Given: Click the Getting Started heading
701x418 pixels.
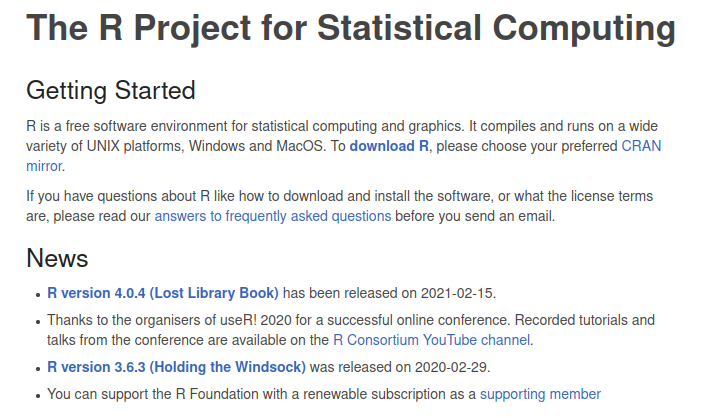Looking at the screenshot, I should tap(111, 90).
